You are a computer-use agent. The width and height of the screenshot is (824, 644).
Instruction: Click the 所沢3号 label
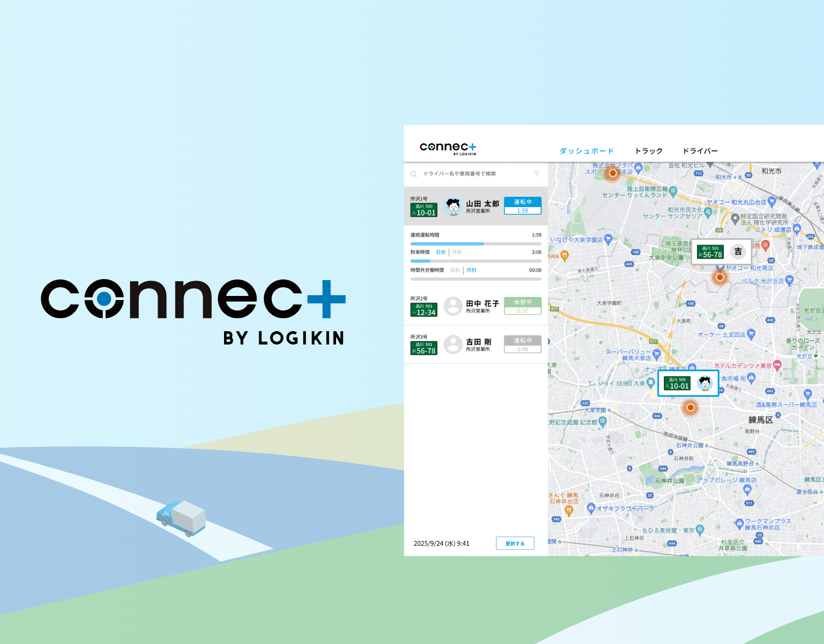tap(419, 337)
